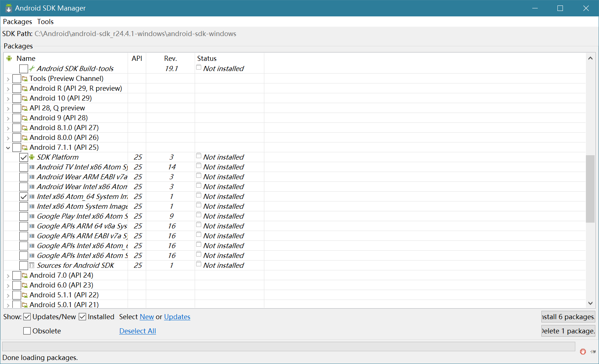Open the Tools menu

click(45, 21)
